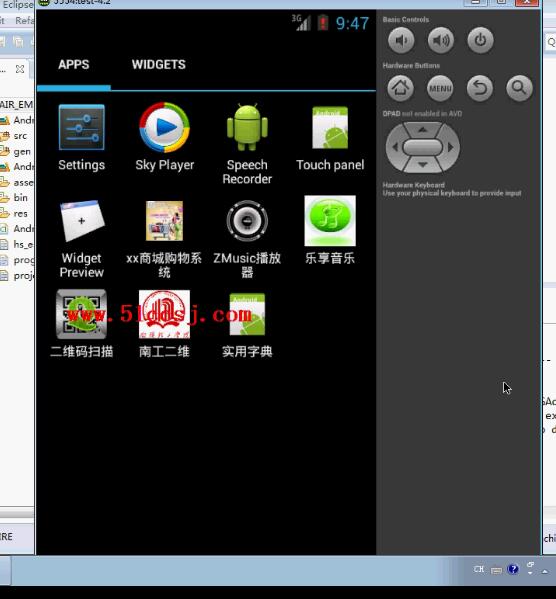Image resolution: width=556 pixels, height=599 pixels.
Task: Click 3G signal indicator in status bar
Action: pyautogui.click(x=301, y=23)
